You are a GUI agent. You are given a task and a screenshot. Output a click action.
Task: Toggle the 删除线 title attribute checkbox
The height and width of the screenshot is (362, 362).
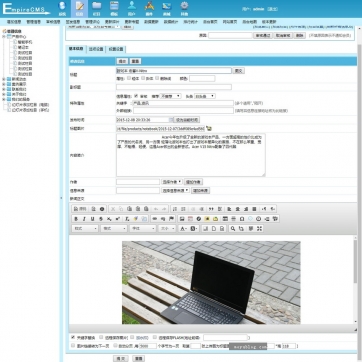click(157, 78)
